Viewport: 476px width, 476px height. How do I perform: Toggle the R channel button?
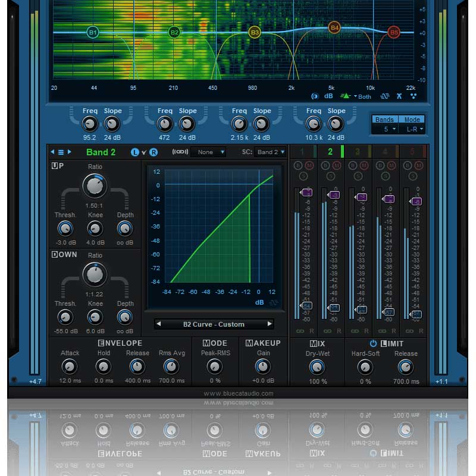(154, 152)
